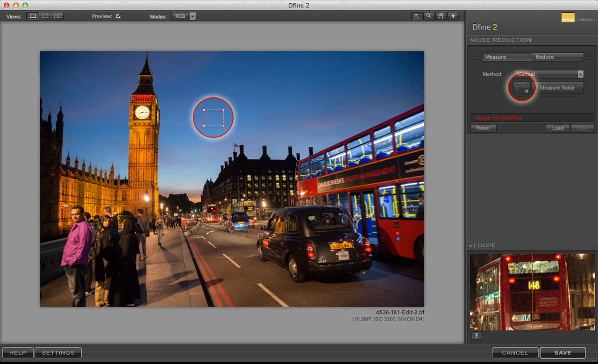Image resolution: width=598 pixels, height=364 pixels.
Task: Enable the split preview view mode
Action: [x=45, y=15]
